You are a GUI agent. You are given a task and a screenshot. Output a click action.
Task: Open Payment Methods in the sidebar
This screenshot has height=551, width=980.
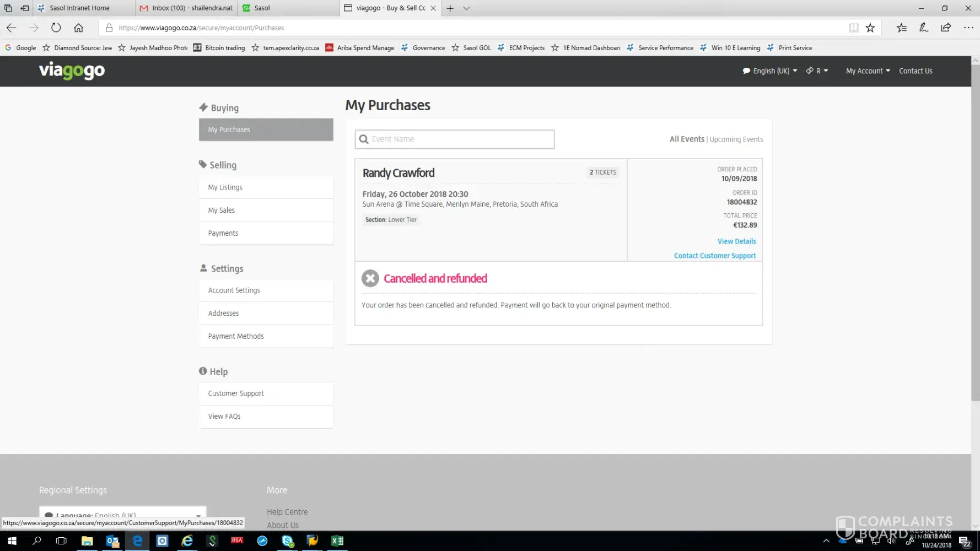click(266, 337)
